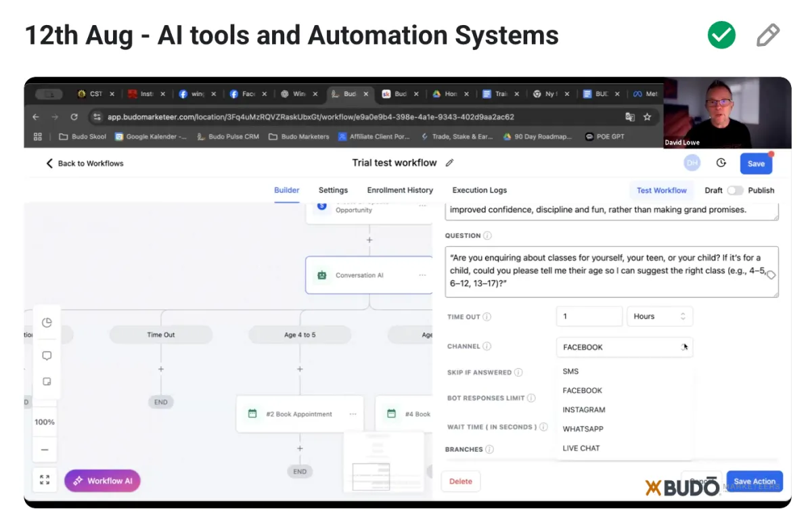Image resolution: width=812 pixels, height=531 pixels.
Task: Show info icon next to TIME OUT label
Action: pyautogui.click(x=487, y=317)
